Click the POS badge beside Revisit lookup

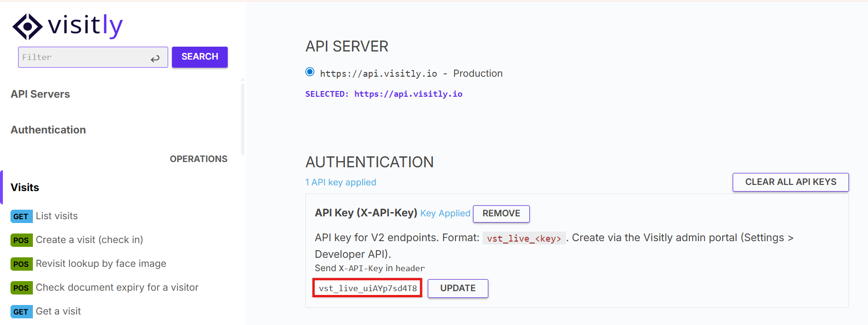click(21, 264)
